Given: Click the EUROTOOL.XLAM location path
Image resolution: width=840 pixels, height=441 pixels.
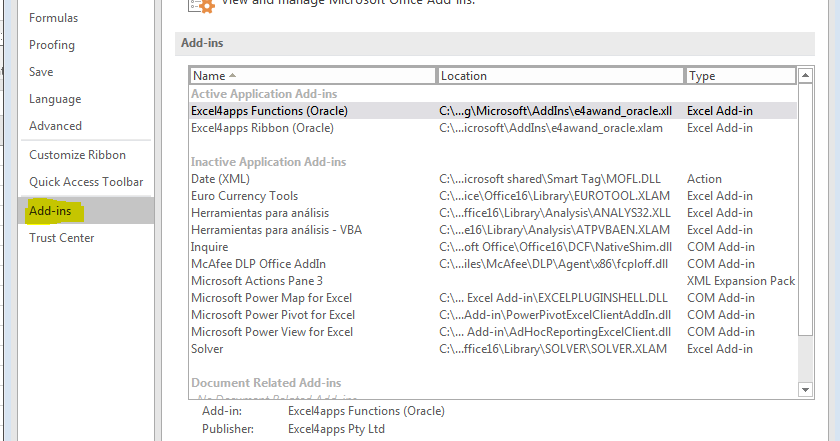Looking at the screenshot, I should [x=554, y=196].
